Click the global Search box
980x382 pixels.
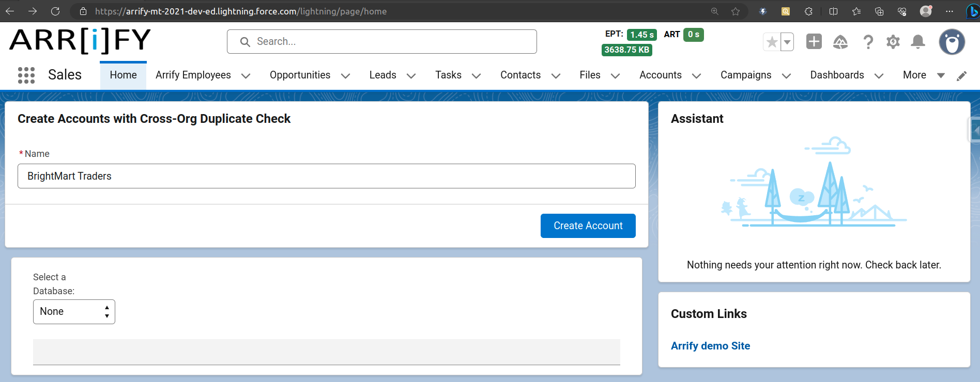(x=381, y=41)
